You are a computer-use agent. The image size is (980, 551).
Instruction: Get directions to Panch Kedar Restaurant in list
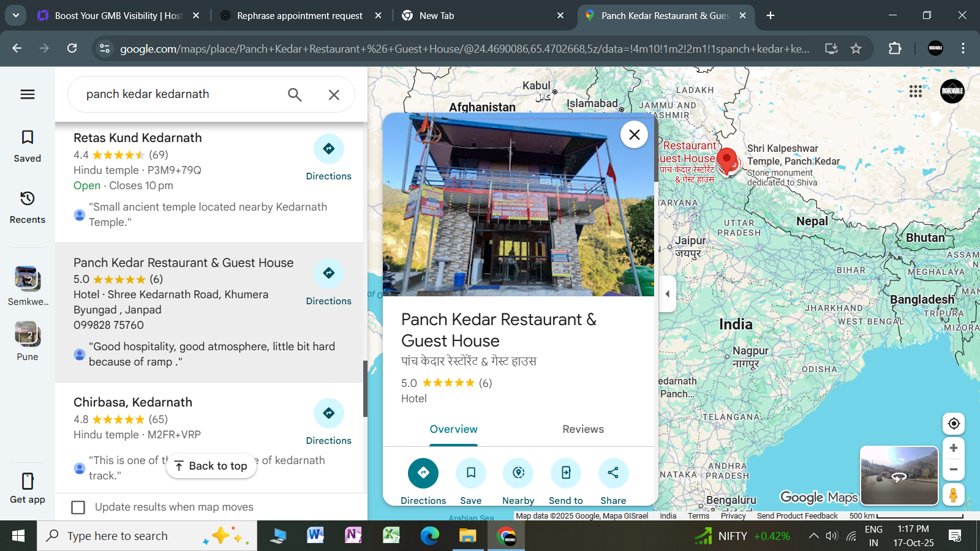(329, 273)
